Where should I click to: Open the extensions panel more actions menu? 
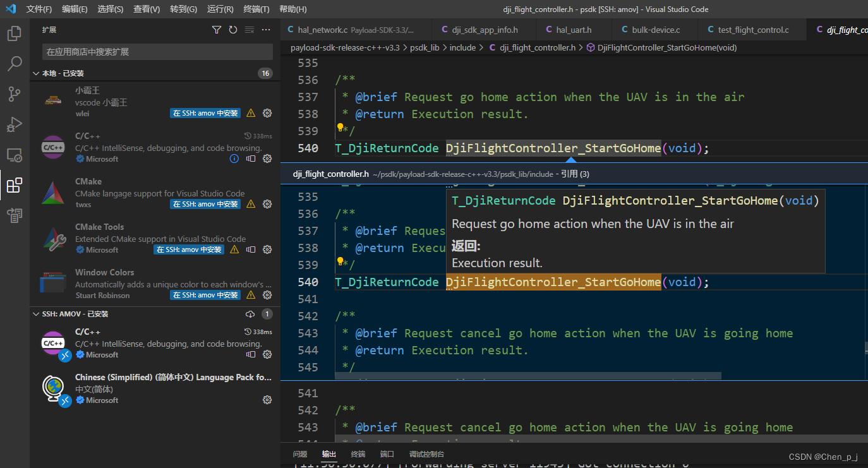pos(266,30)
